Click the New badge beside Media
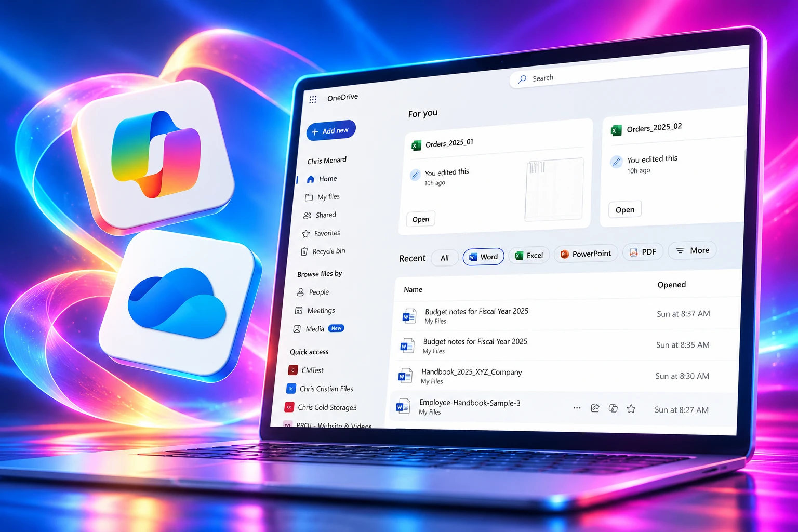Viewport: 798px width, 532px height. (337, 328)
